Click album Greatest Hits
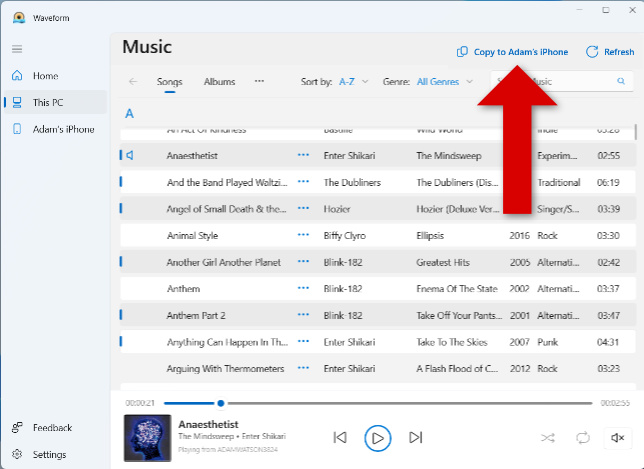644x469 pixels. click(x=443, y=262)
